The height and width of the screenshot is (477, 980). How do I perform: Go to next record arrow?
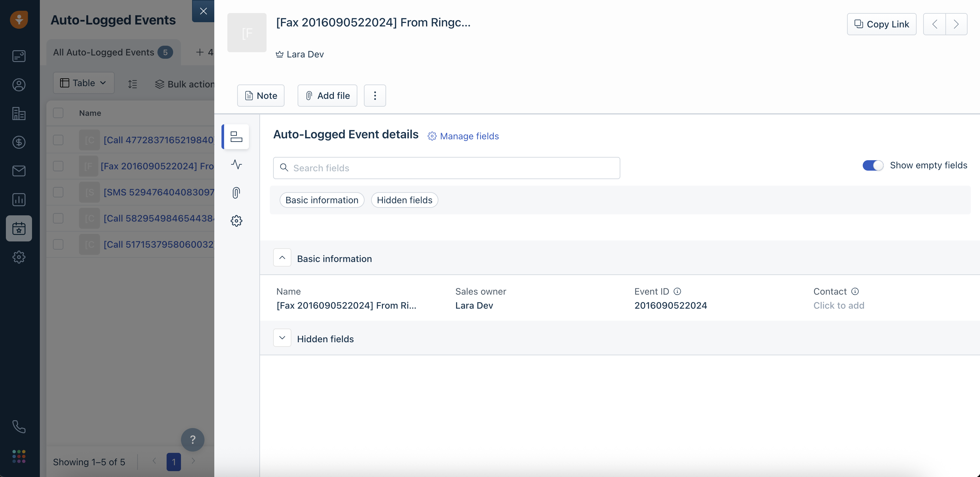956,24
